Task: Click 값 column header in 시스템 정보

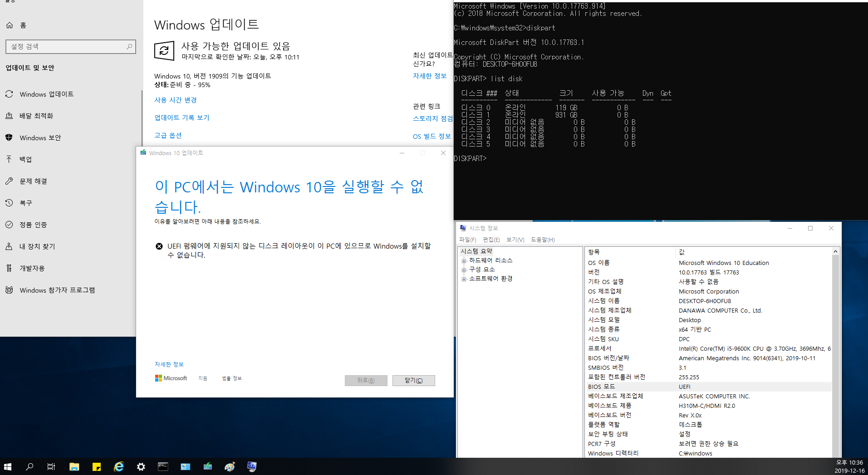Action: coord(754,252)
